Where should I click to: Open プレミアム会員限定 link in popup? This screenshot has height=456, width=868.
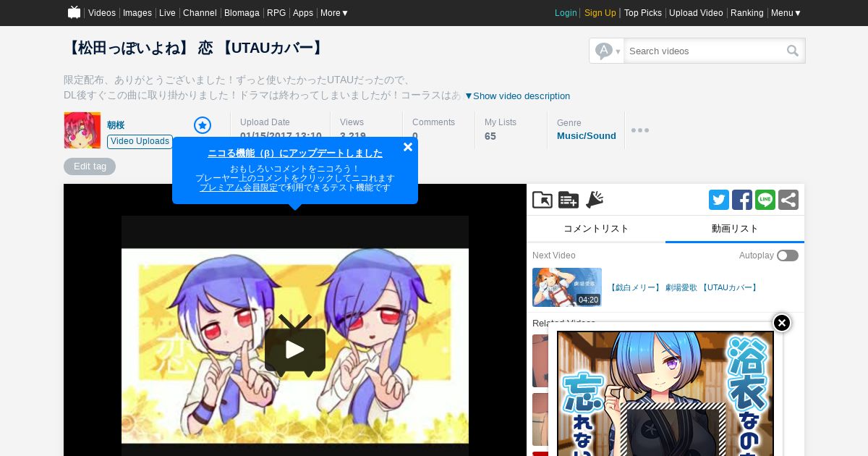click(x=239, y=187)
